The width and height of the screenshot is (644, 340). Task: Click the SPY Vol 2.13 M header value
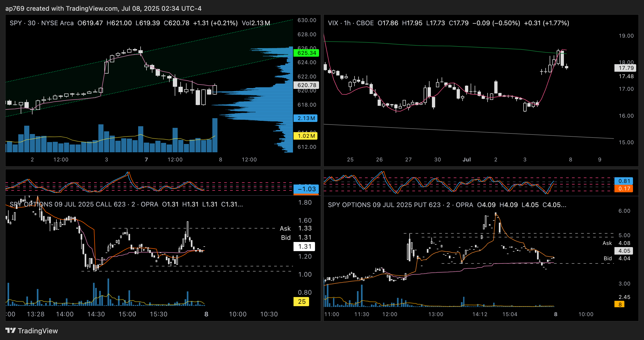256,23
